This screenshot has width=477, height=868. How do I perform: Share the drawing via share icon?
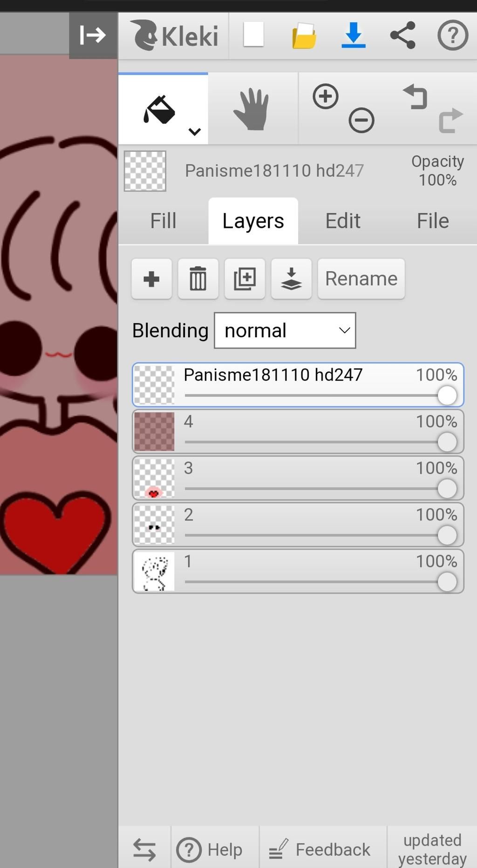(x=402, y=35)
